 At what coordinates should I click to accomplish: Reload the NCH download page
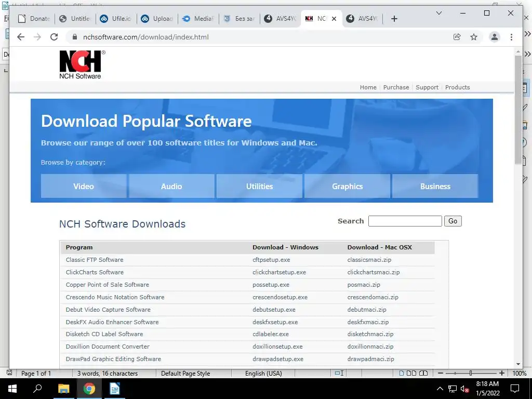pos(54,37)
